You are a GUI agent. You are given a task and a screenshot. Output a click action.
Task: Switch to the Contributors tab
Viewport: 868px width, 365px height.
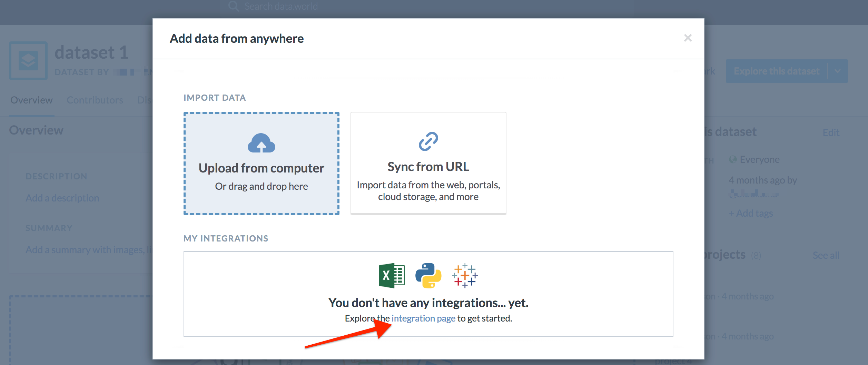click(95, 100)
